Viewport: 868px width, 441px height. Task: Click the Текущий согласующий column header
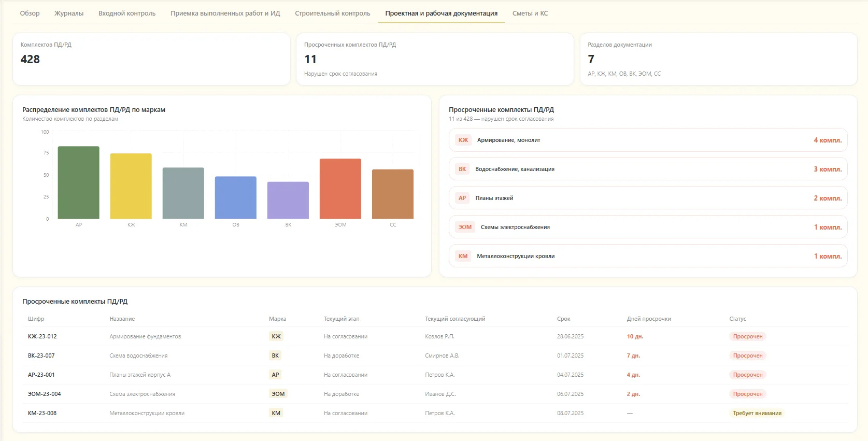[x=455, y=319]
